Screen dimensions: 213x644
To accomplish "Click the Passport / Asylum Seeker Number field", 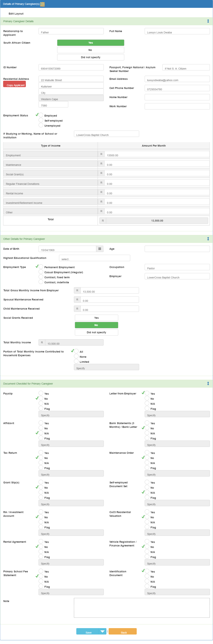I will (186, 68).
